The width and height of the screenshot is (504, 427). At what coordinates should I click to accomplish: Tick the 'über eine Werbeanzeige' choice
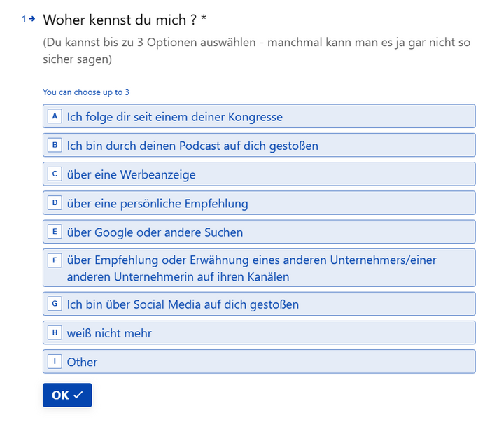(x=259, y=174)
